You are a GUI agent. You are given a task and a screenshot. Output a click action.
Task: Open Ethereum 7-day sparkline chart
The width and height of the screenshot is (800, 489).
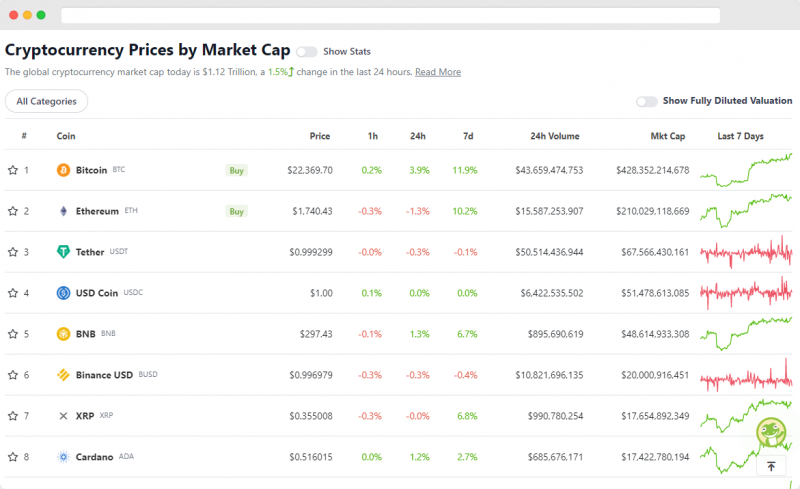tap(746, 211)
